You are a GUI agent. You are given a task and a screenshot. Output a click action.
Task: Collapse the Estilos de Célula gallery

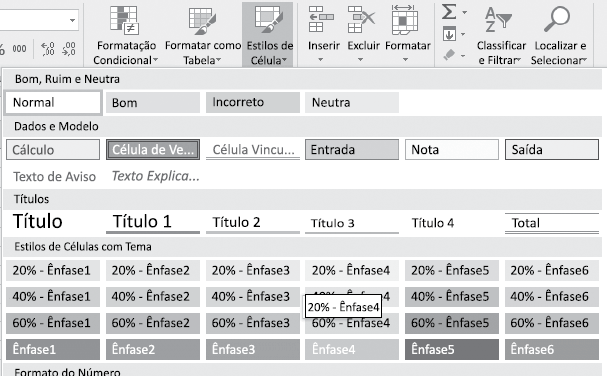pyautogui.click(x=268, y=35)
